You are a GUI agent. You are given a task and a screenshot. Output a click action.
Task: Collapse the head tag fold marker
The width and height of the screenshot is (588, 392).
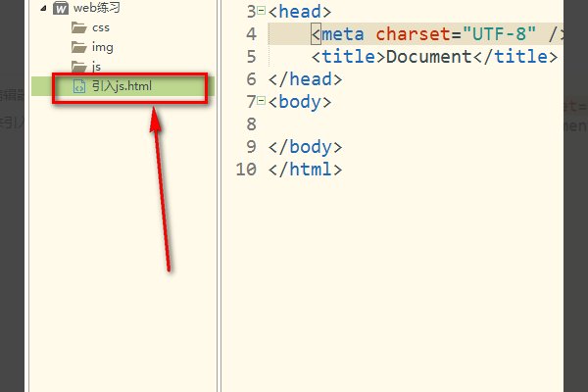coord(262,10)
